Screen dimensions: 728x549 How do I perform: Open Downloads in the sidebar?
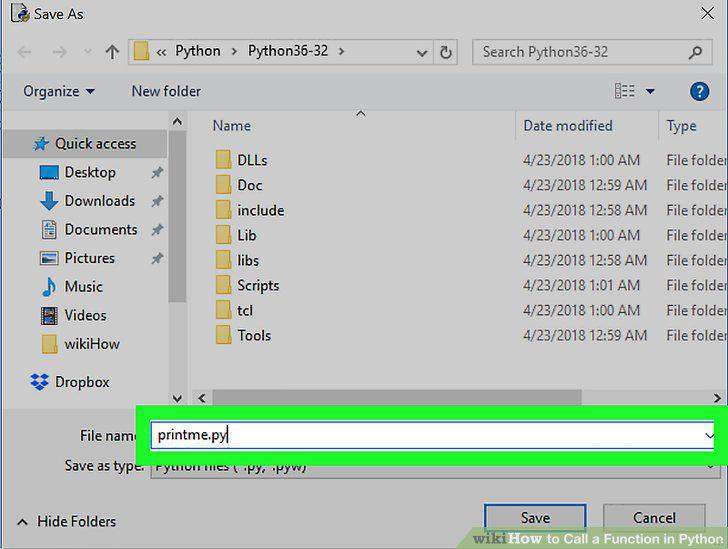(100, 201)
